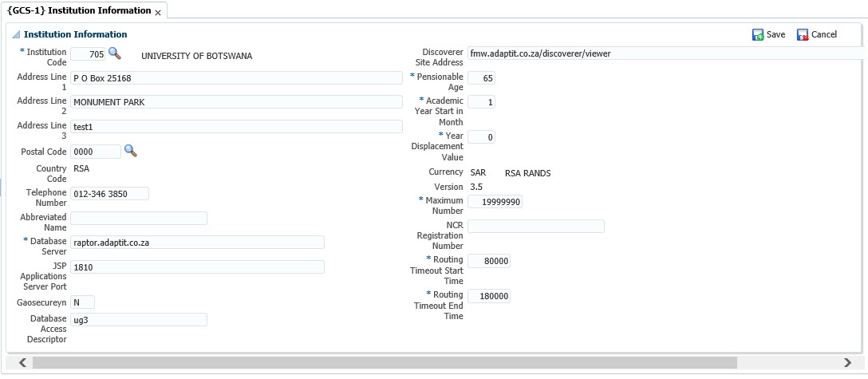This screenshot has height=379, width=868.
Task: Click the Address Line 1 field
Action: point(236,78)
